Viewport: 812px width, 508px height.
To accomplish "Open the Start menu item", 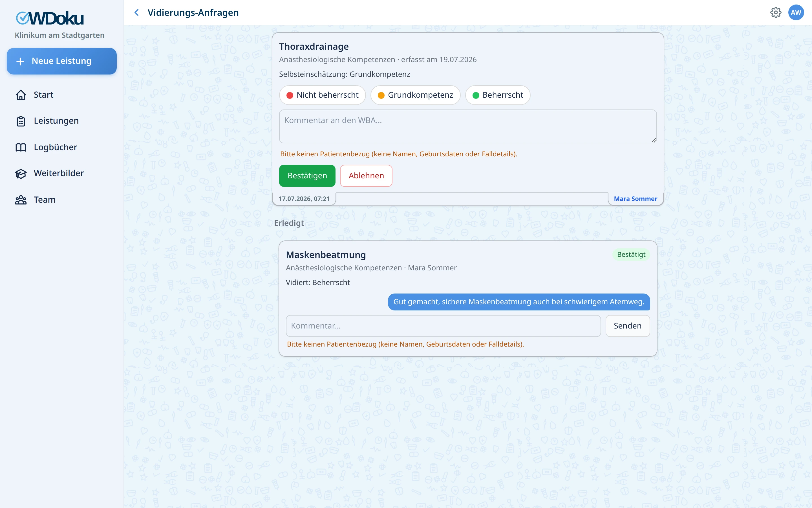I will point(62,95).
